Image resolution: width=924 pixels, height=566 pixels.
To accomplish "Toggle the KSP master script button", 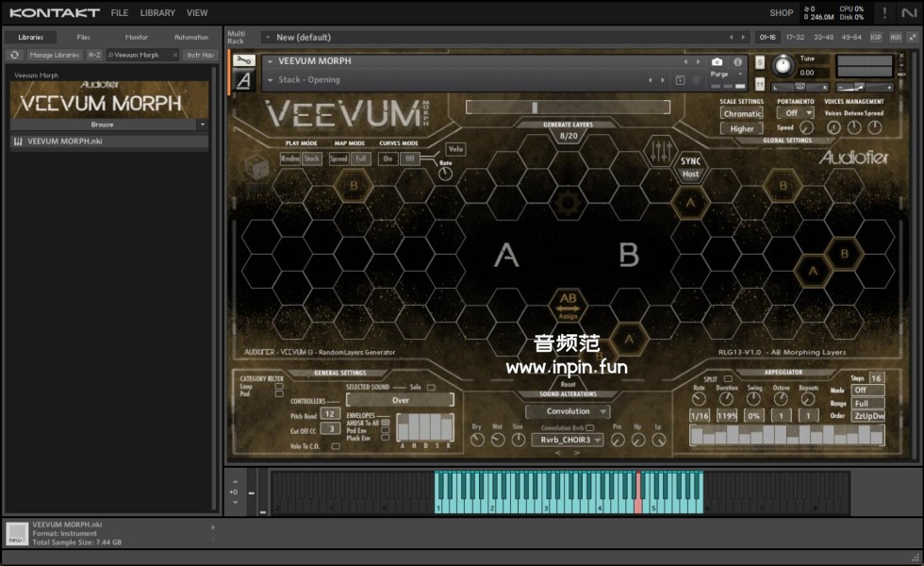I will click(x=876, y=37).
